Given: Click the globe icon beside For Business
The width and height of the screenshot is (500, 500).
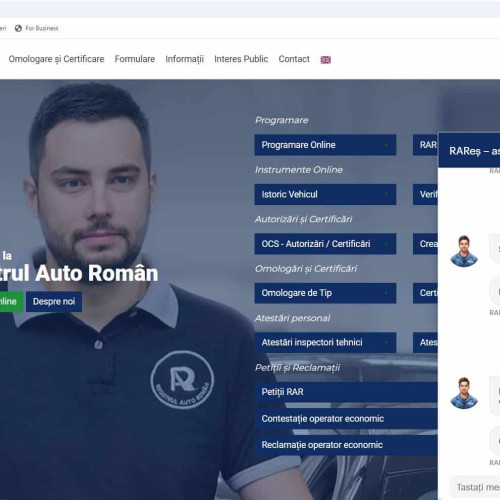Looking at the screenshot, I should pyautogui.click(x=18, y=28).
